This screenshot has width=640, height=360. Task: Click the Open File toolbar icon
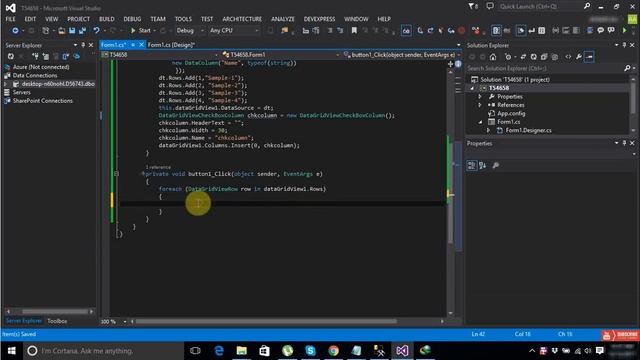(x=61, y=31)
